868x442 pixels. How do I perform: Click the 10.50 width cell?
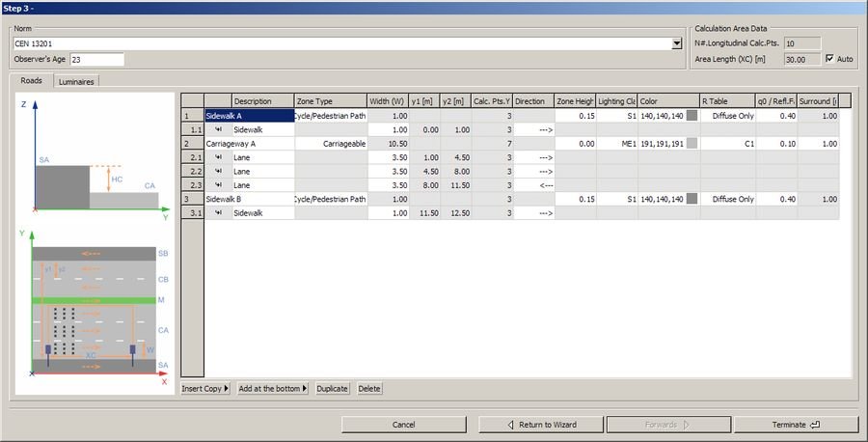click(388, 144)
